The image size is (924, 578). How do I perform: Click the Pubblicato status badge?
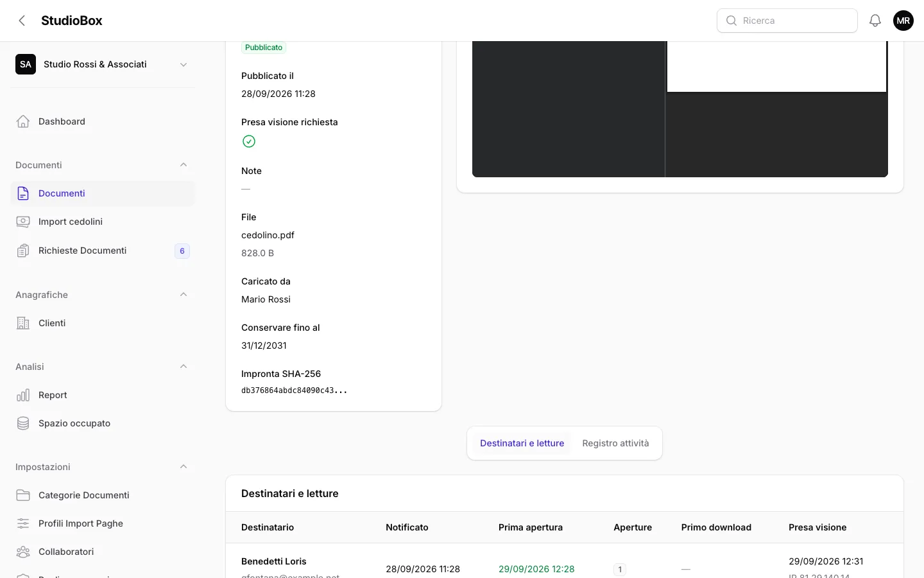(264, 48)
